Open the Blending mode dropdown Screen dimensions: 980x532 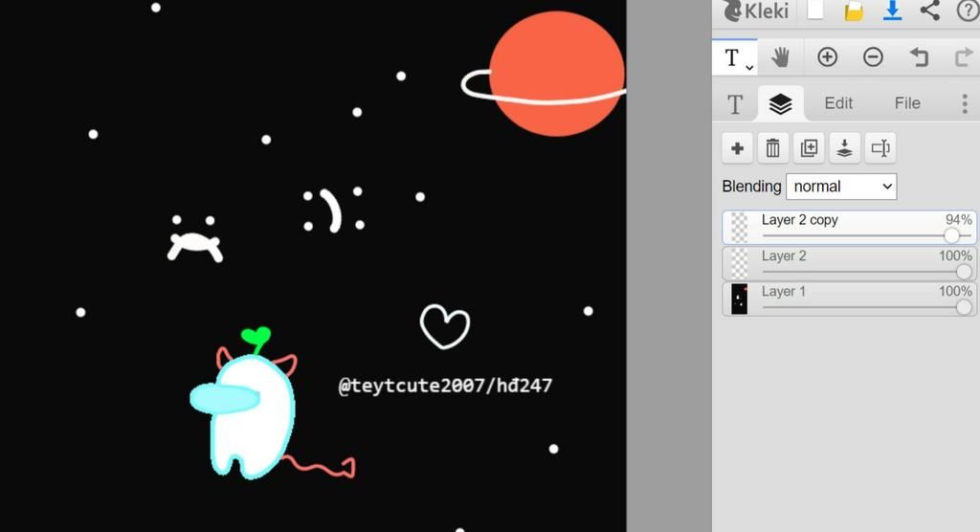click(x=841, y=187)
